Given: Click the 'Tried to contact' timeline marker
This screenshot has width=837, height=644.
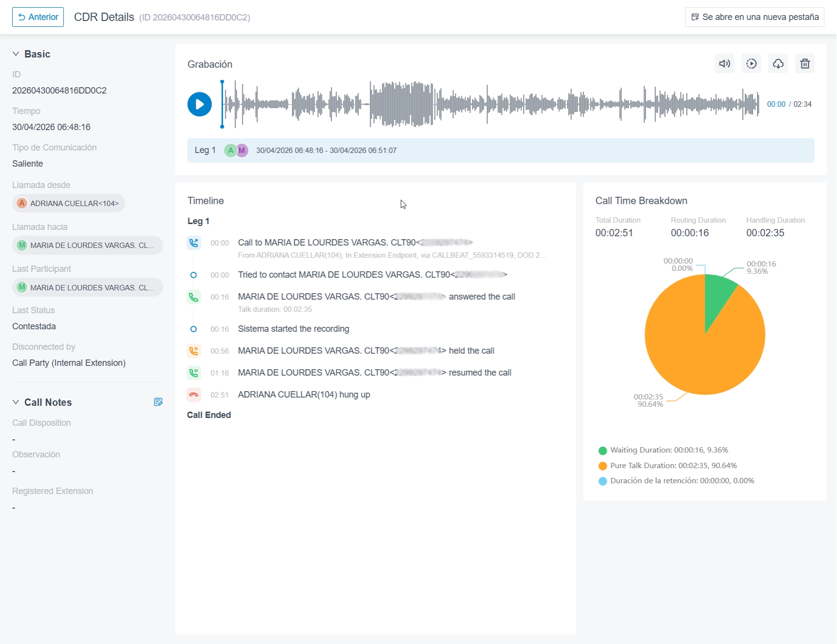Looking at the screenshot, I should (x=193, y=275).
